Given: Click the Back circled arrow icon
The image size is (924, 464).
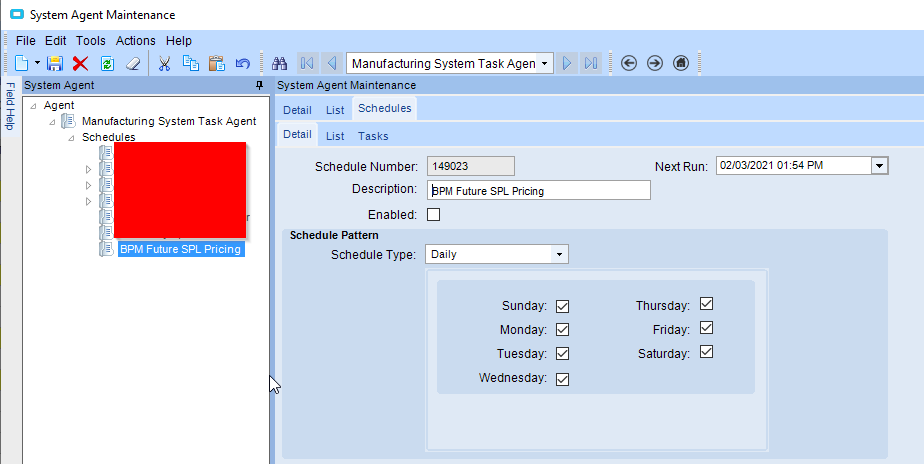Looking at the screenshot, I should pyautogui.click(x=629, y=63).
